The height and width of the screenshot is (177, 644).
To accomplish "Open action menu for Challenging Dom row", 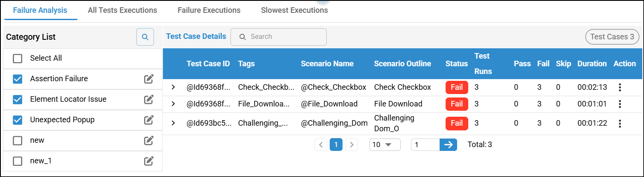I will 620,124.
